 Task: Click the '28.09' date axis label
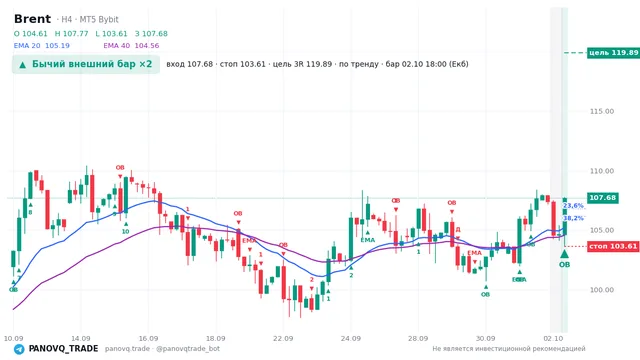coord(418,338)
